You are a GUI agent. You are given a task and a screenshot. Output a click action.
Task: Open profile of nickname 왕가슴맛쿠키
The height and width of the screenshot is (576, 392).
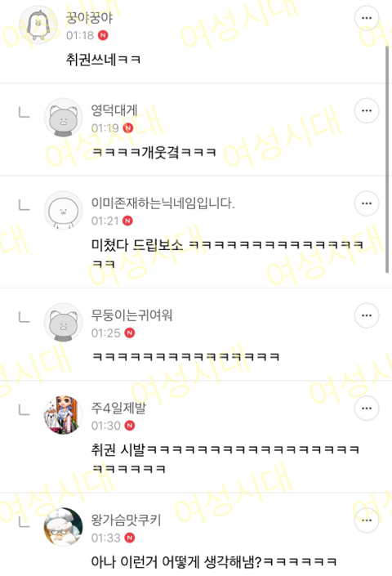[x=126, y=520]
